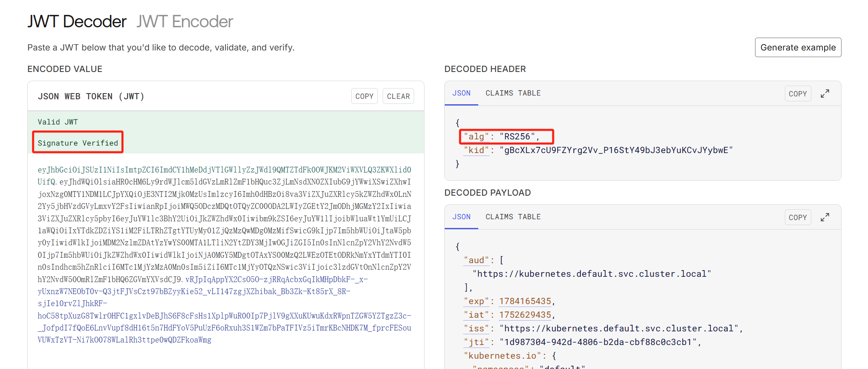Image resolution: width=868 pixels, height=369 pixels.
Task: Copy the decoded payload JSON
Action: click(797, 218)
